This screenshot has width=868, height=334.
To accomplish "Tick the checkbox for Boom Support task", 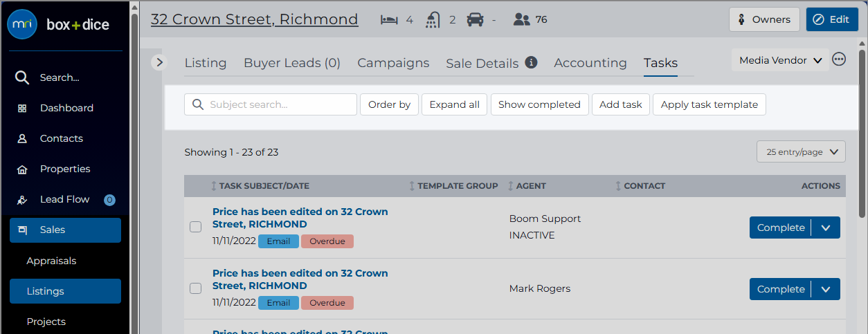I will pyautogui.click(x=196, y=227).
